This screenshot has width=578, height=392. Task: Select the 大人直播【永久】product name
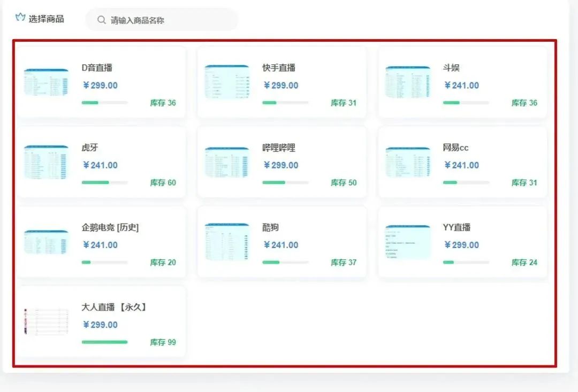pyautogui.click(x=113, y=307)
